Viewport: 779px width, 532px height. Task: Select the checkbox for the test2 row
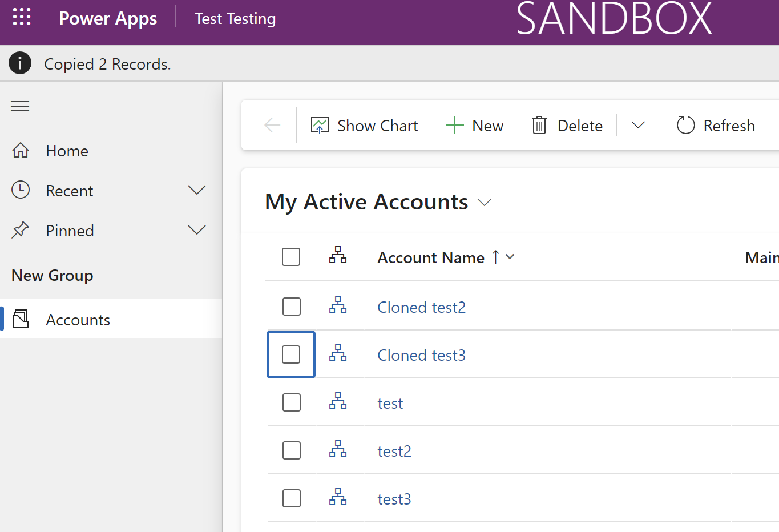coord(291,450)
